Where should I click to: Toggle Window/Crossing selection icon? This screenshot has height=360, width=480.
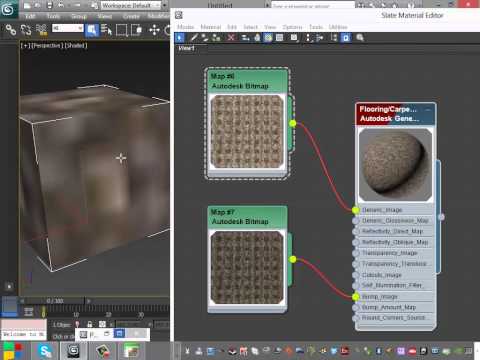point(136,30)
